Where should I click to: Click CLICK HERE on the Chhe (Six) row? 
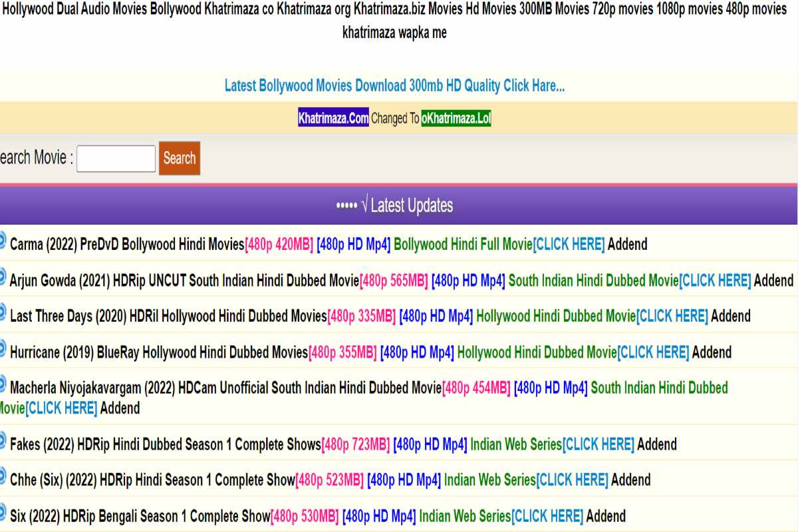click(x=573, y=480)
